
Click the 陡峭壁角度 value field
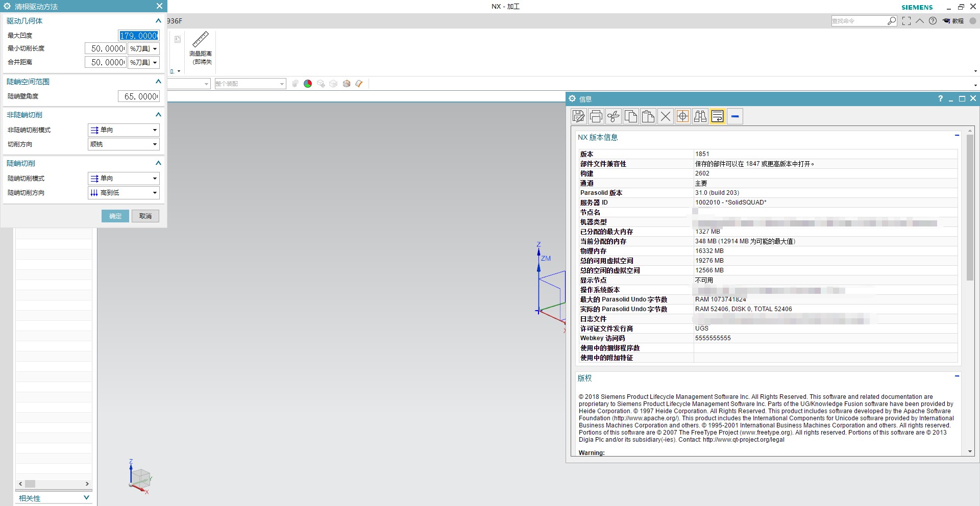(x=139, y=96)
